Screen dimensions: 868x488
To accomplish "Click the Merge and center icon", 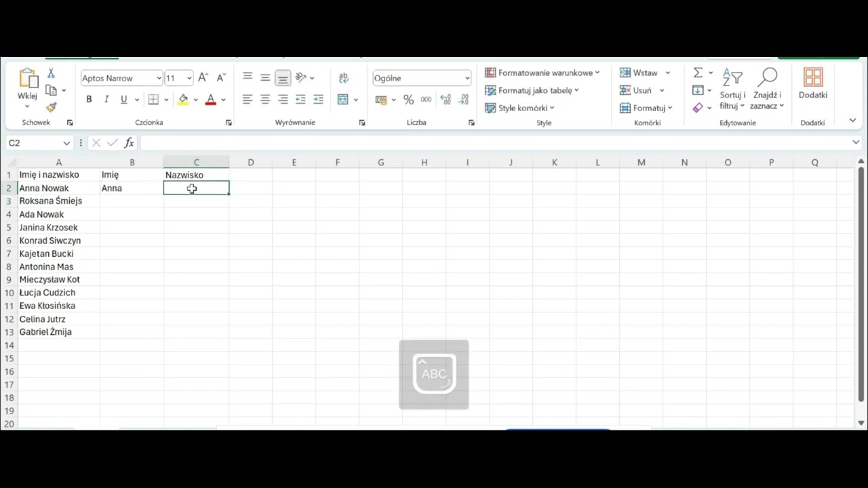I will 343,100.
